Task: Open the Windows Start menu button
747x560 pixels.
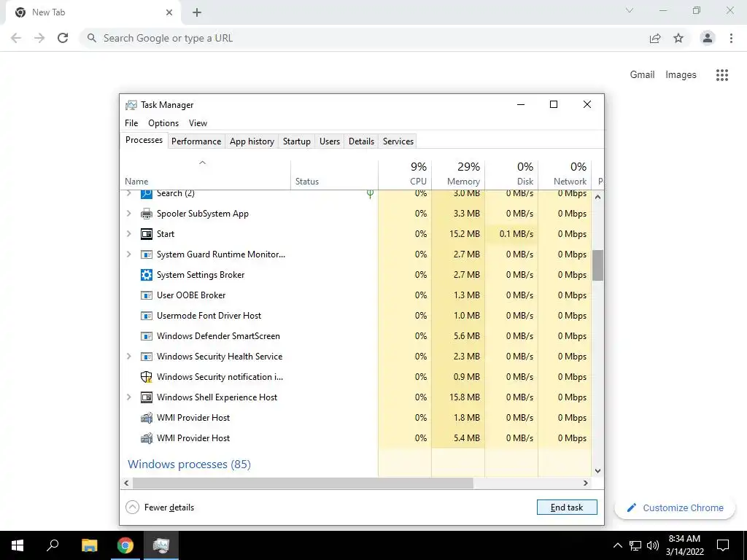Action: pos(18,545)
